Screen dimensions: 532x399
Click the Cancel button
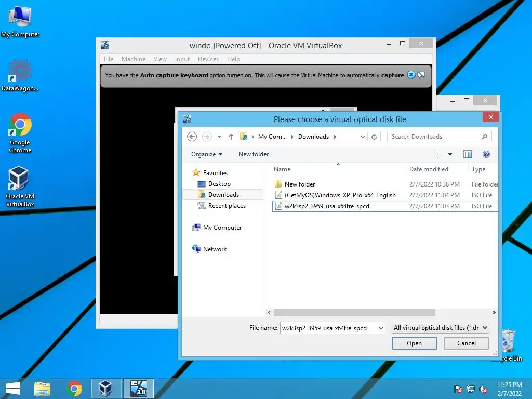click(x=466, y=343)
